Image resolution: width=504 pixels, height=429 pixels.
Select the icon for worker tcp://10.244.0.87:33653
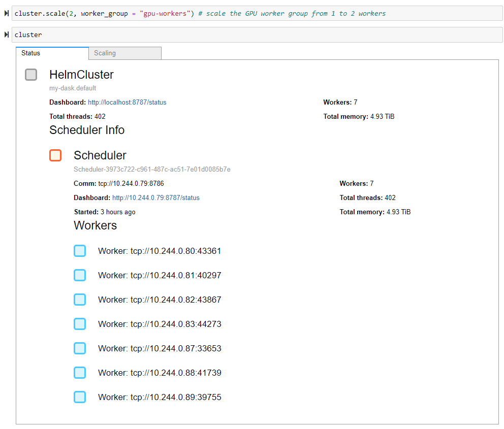[x=80, y=348]
